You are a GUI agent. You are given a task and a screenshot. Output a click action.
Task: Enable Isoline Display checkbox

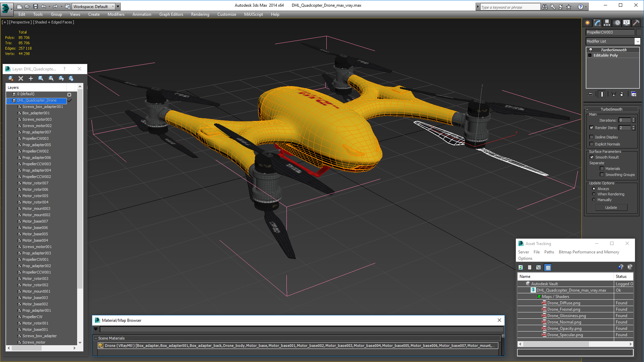click(x=592, y=137)
